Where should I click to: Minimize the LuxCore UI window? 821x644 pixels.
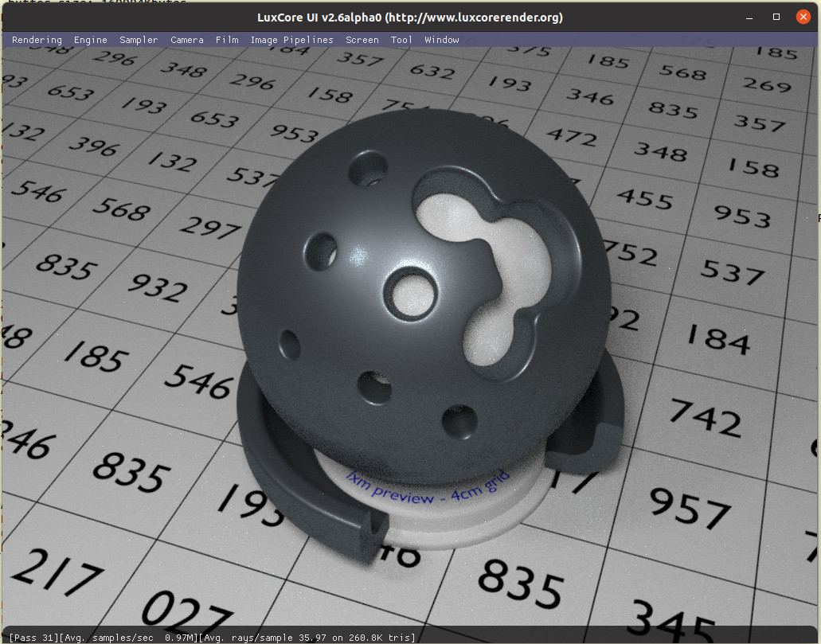749,17
